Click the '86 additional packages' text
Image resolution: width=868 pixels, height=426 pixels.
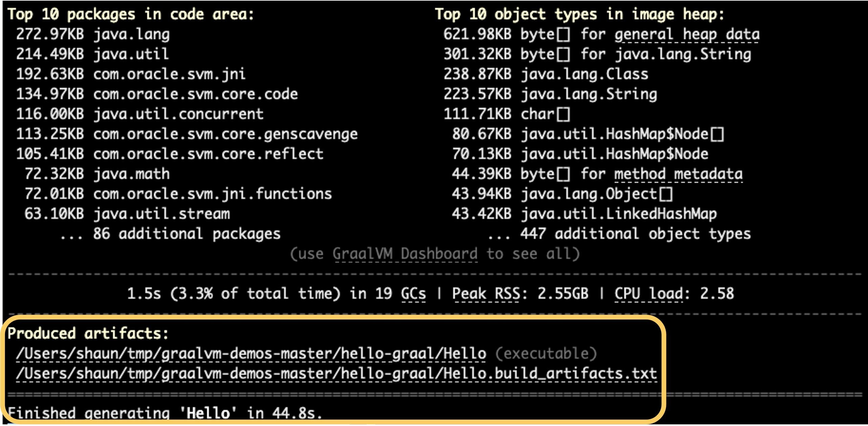(x=186, y=234)
